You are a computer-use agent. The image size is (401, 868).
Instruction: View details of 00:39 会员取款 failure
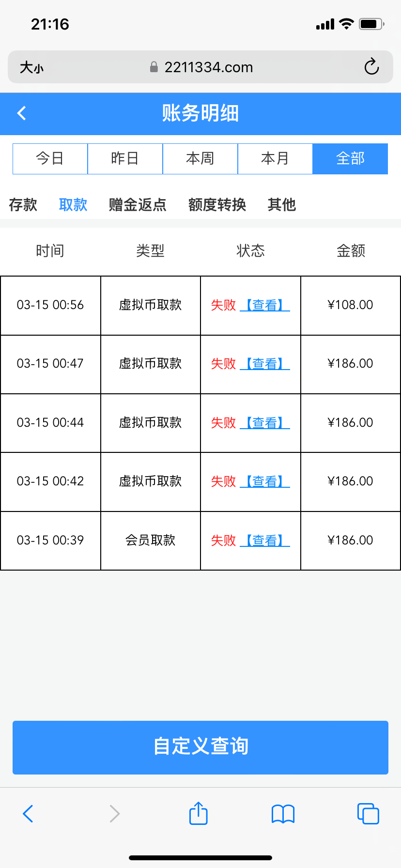(x=265, y=541)
